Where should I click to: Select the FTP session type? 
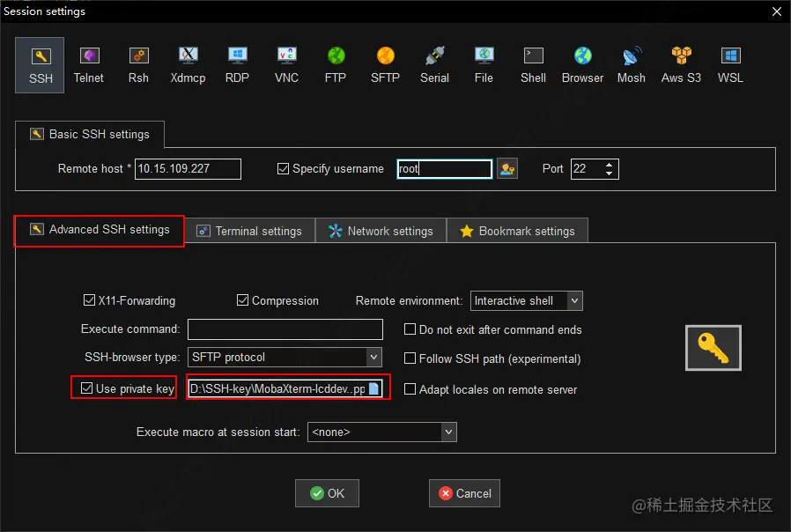336,65
